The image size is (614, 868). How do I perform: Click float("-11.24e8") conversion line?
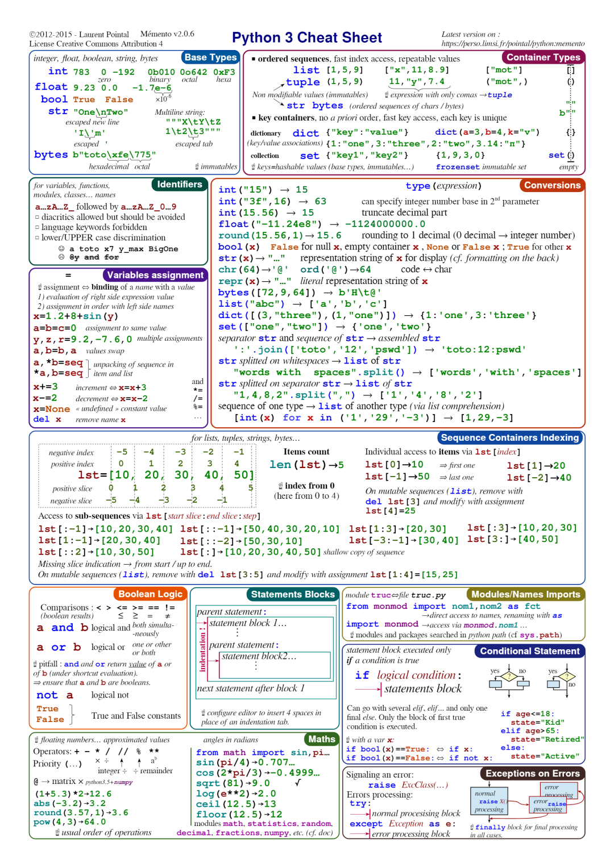322,224
